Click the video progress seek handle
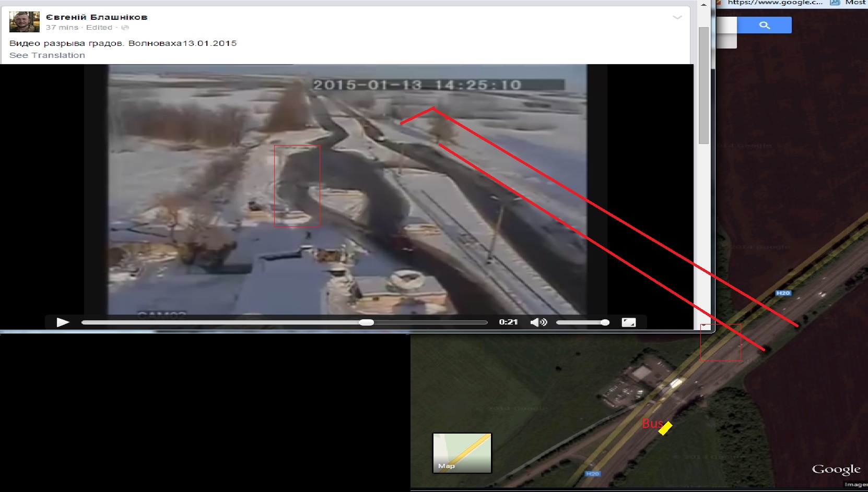This screenshot has height=492, width=868. coord(367,322)
